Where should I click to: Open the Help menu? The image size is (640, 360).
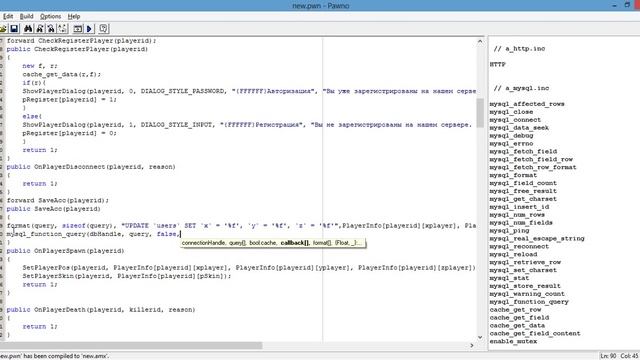coord(74,16)
